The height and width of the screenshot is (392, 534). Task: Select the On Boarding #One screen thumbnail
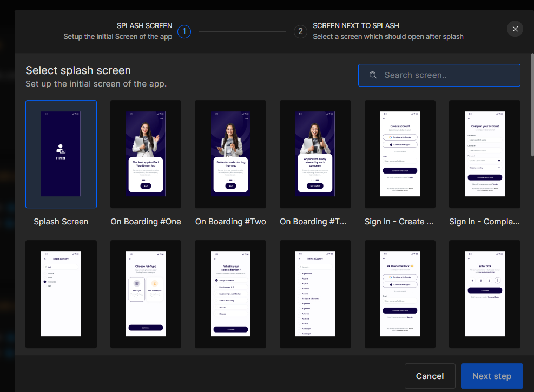click(146, 154)
